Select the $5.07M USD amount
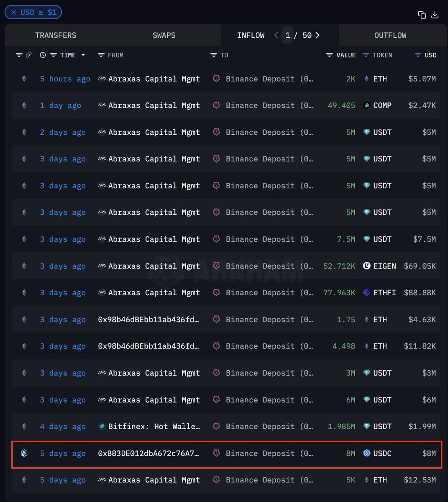Screen dimensions: 448x502 [x=422, y=79]
